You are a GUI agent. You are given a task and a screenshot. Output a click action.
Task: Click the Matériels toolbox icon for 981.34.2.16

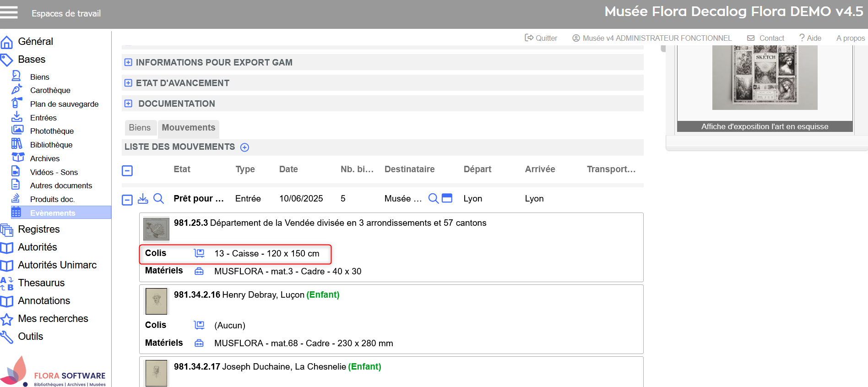[x=199, y=343]
